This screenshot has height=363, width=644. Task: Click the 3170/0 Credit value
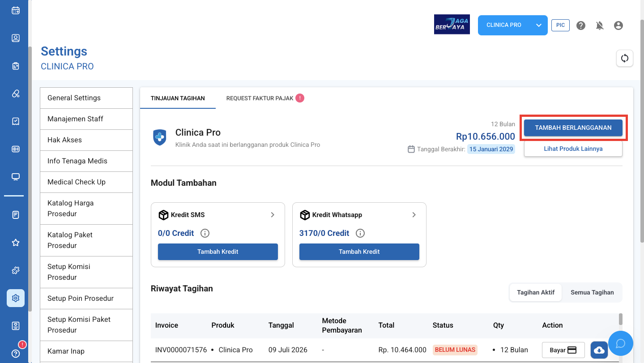tap(324, 233)
